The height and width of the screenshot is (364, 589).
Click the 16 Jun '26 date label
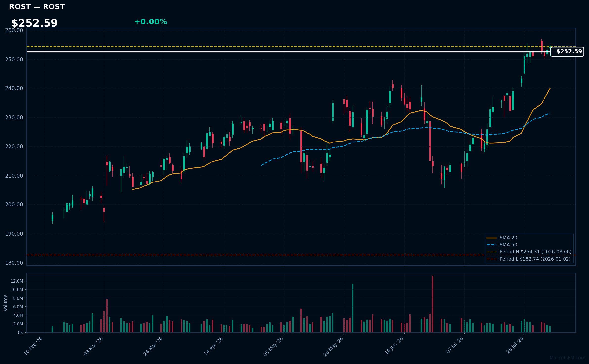(394, 346)
